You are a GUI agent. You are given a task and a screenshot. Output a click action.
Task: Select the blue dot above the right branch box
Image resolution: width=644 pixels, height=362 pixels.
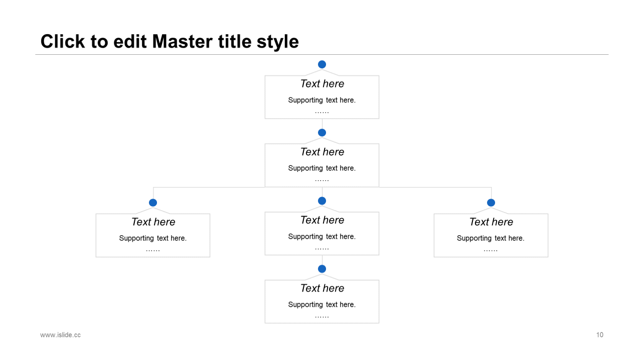click(491, 203)
